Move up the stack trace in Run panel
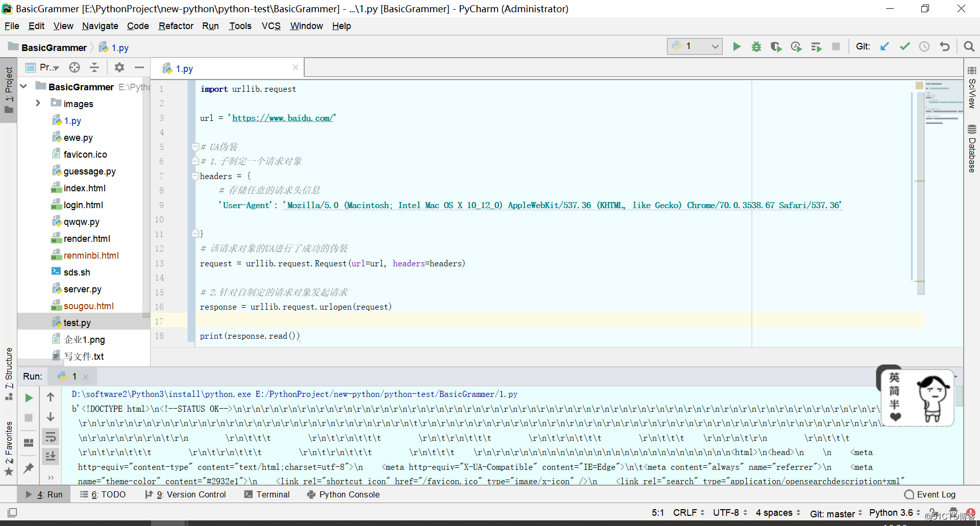The image size is (980, 526). (51, 397)
